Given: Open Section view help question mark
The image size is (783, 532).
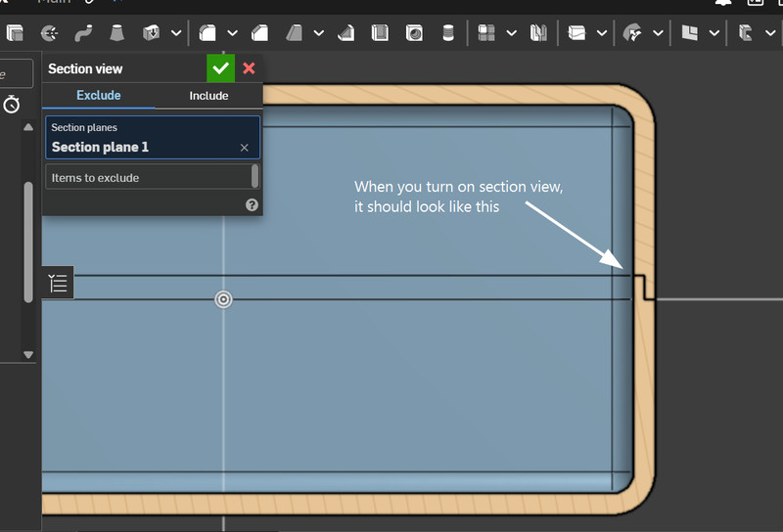Looking at the screenshot, I should click(252, 204).
